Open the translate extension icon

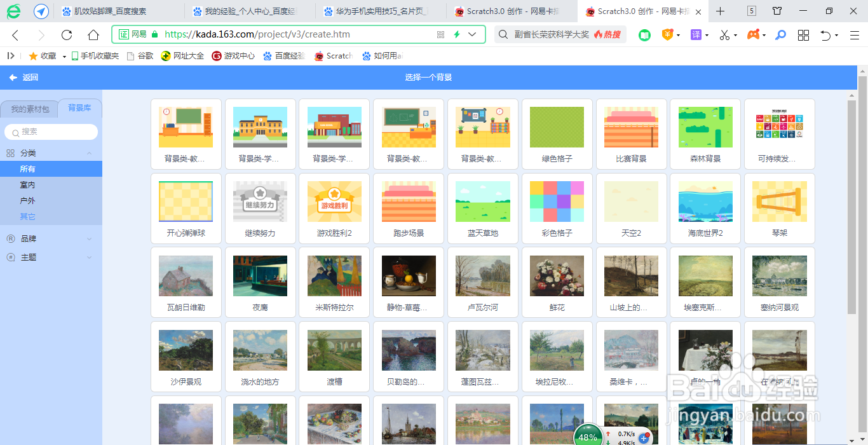click(696, 35)
